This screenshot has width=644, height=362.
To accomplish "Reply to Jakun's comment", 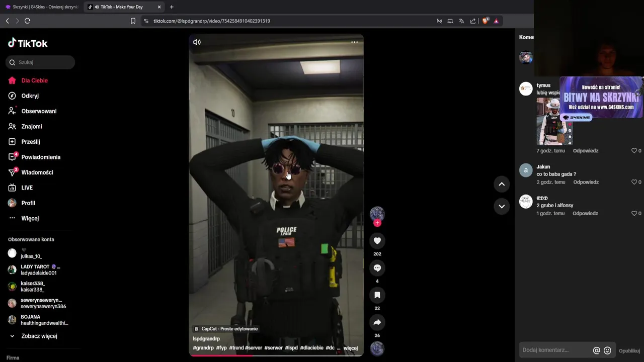I will pos(586,182).
